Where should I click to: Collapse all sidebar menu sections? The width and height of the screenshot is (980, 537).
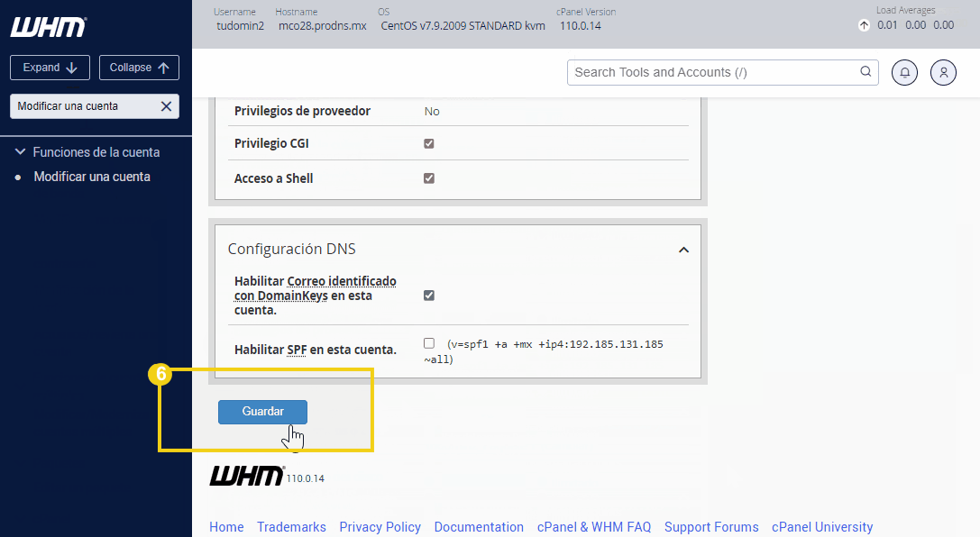coord(139,68)
